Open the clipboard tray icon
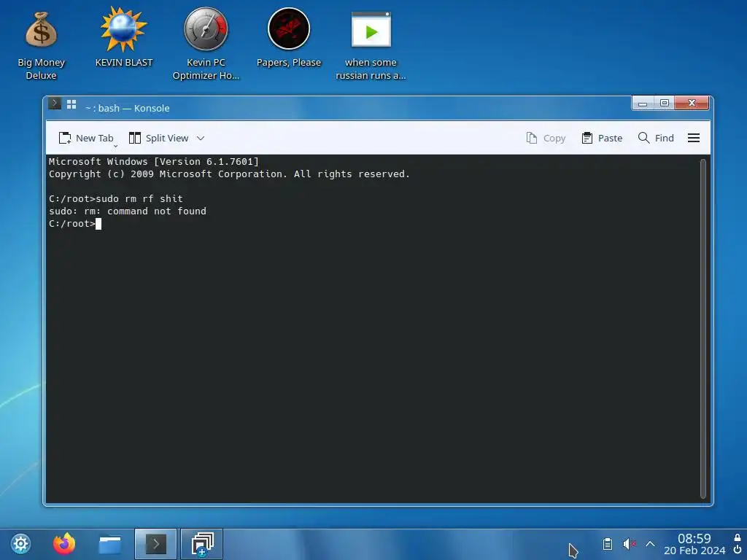The height and width of the screenshot is (560, 747). [608, 544]
